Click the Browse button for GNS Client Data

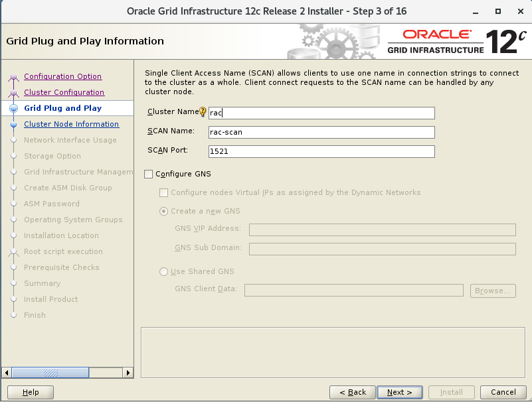point(493,291)
